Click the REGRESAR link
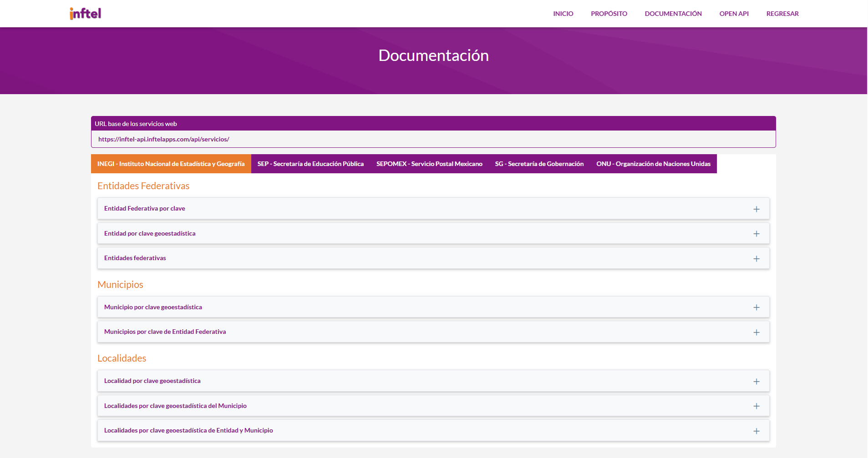This screenshot has height=458, width=868. [782, 14]
